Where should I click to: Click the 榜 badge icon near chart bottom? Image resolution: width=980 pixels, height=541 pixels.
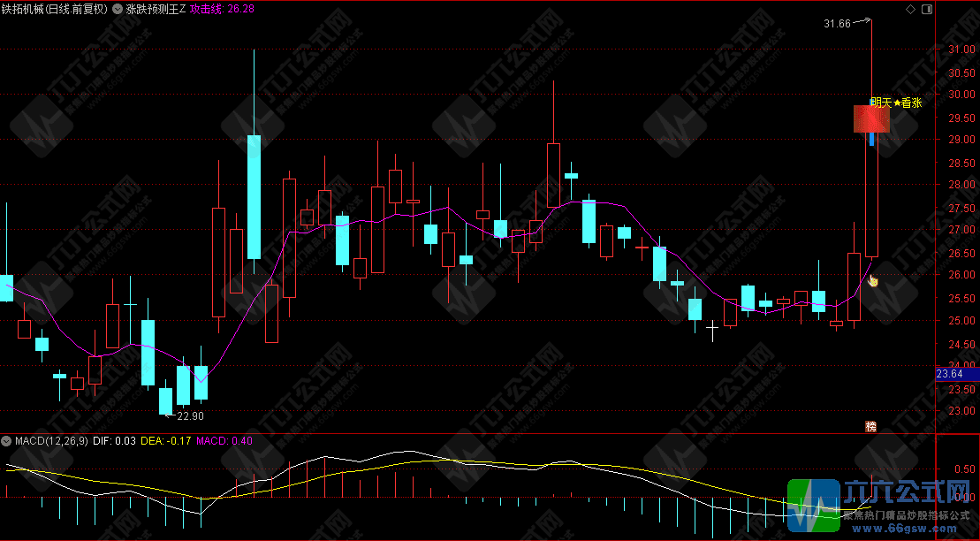(870, 426)
